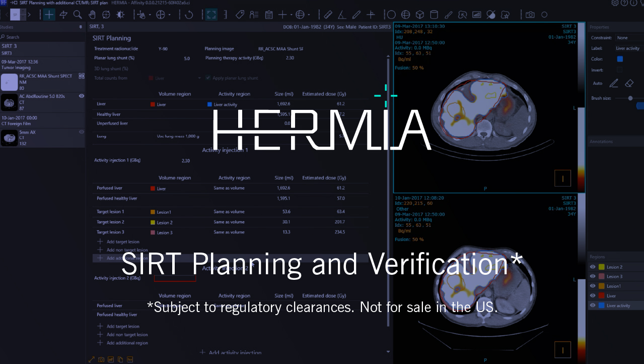Select the eraser tool in Properties
The height and width of the screenshot is (364, 644).
point(629,83)
